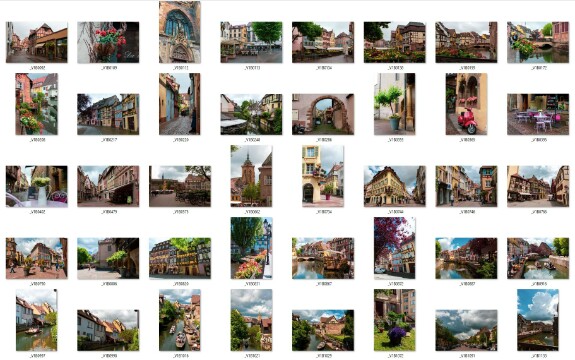Click the yellow house with shutters portrait
The height and width of the screenshot is (360, 575).
click(323, 176)
